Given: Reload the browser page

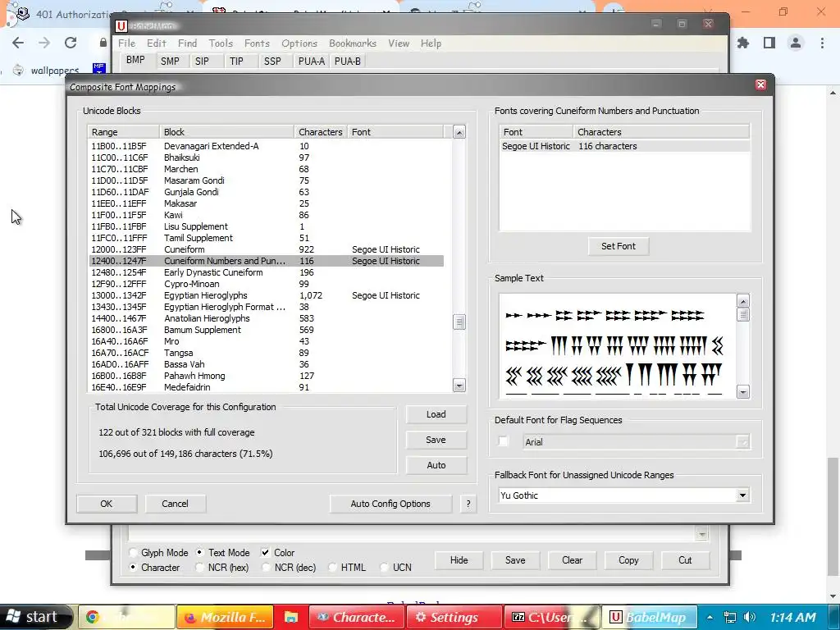Looking at the screenshot, I should pyautogui.click(x=71, y=43).
